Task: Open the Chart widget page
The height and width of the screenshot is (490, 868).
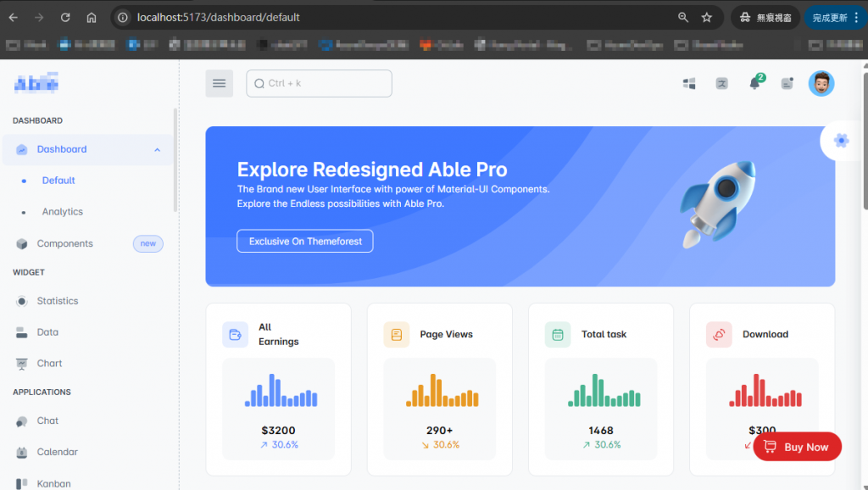Action: click(49, 363)
